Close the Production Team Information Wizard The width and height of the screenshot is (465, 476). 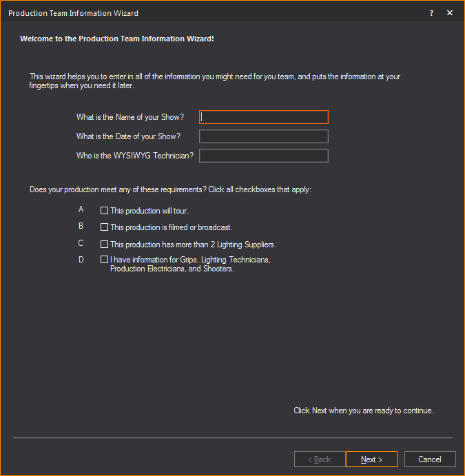pyautogui.click(x=450, y=13)
